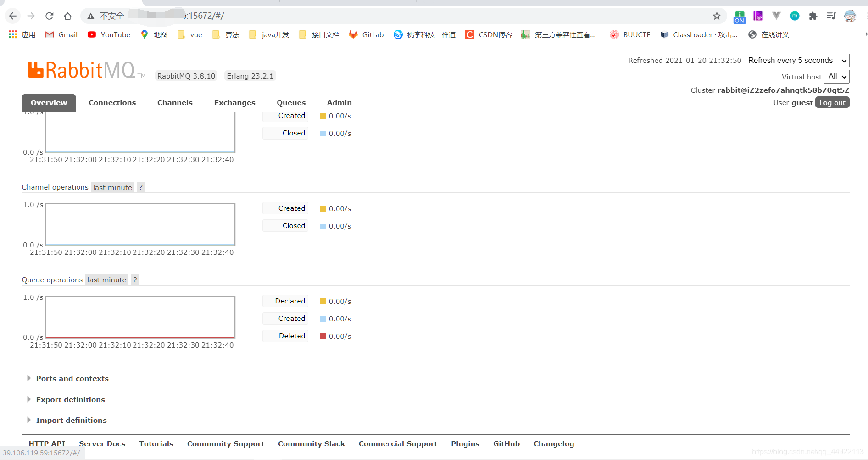This screenshot has width=868, height=460.
Task: Open the ClassLoader bookmark
Action: tap(699, 34)
